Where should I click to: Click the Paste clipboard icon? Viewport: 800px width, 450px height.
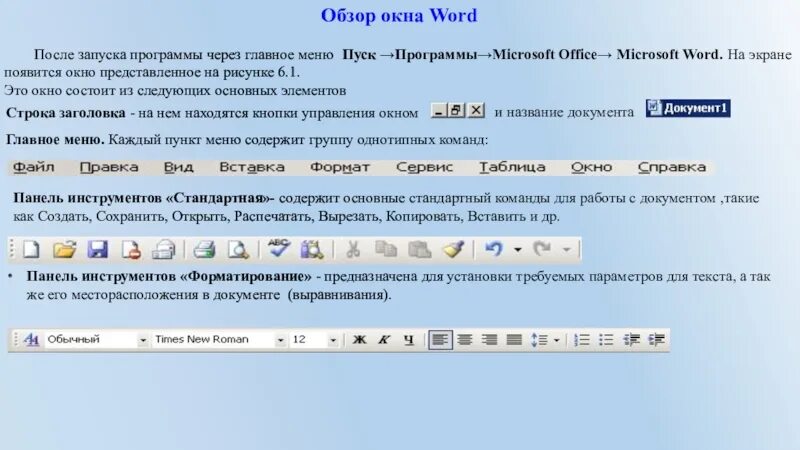click(419, 249)
